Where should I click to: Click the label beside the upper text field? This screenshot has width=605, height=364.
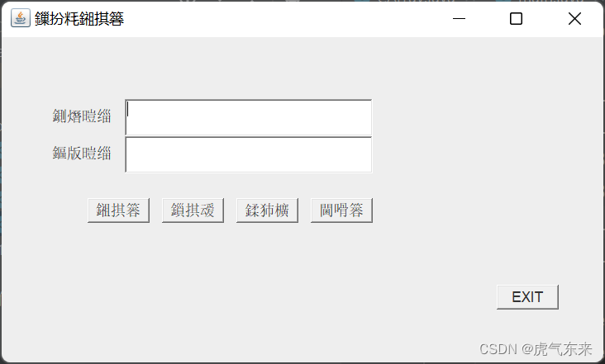coord(82,116)
